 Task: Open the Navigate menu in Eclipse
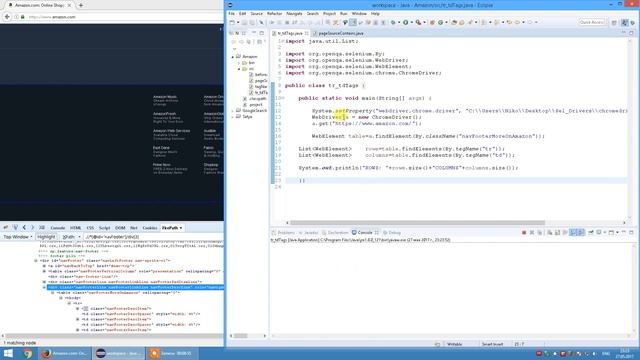294,13
